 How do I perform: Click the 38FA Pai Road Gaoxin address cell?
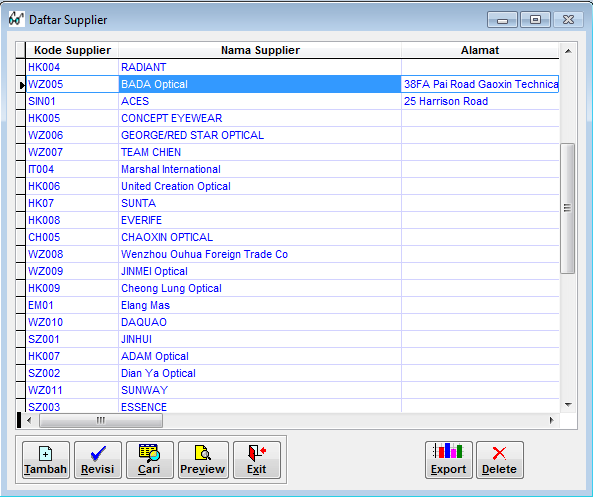pos(480,84)
